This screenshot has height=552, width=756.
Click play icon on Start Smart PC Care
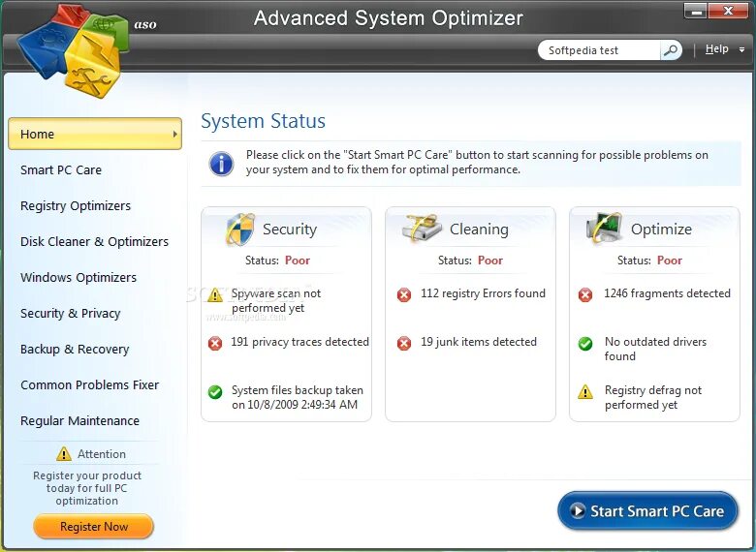click(577, 510)
